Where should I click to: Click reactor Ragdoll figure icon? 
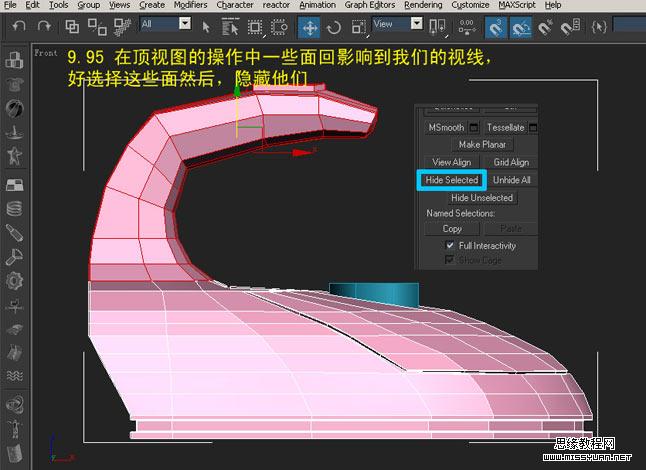click(15, 429)
